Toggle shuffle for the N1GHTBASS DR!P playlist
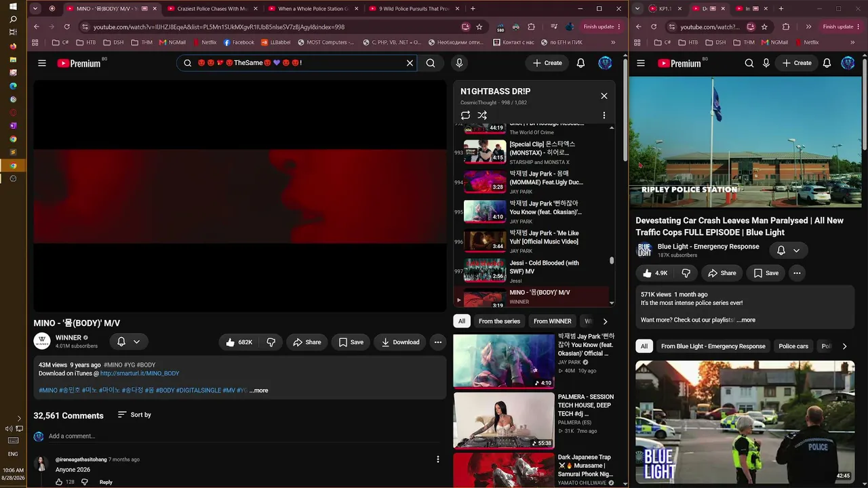The height and width of the screenshot is (488, 868). click(x=482, y=115)
